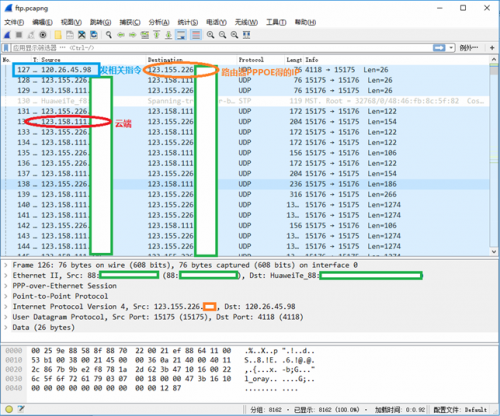This screenshot has height=416, width=500.
Task: Open a capture file with folder icon
Action: (x=58, y=35)
